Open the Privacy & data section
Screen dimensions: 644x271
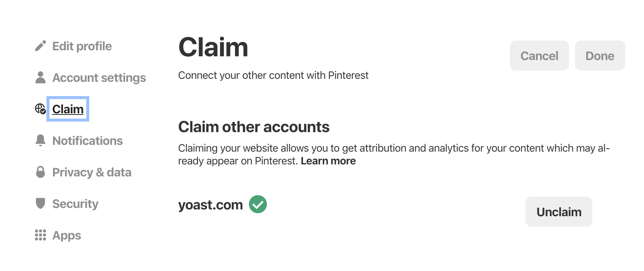(x=92, y=172)
